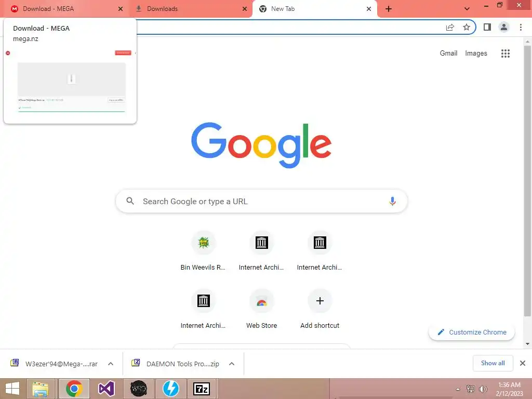The height and width of the screenshot is (399, 532).
Task: Open DAEMON Tools lightning taskbar icon
Action: (170, 389)
